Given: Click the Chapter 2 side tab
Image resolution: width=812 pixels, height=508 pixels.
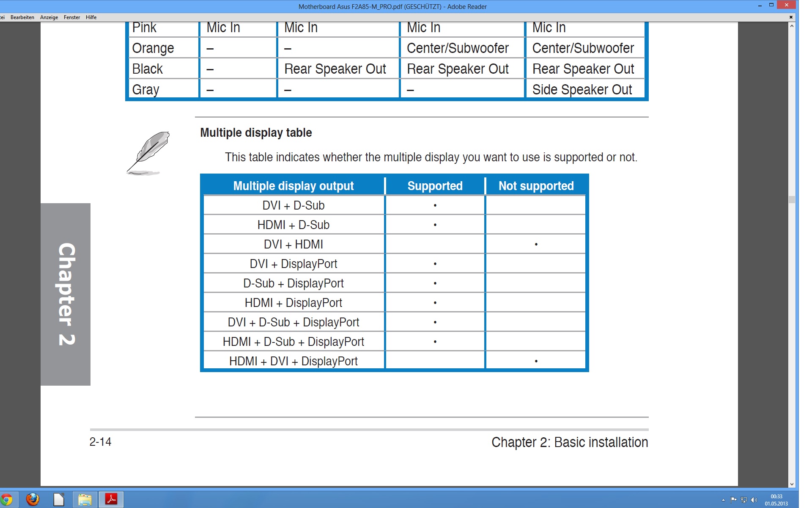Looking at the screenshot, I should coord(66,294).
